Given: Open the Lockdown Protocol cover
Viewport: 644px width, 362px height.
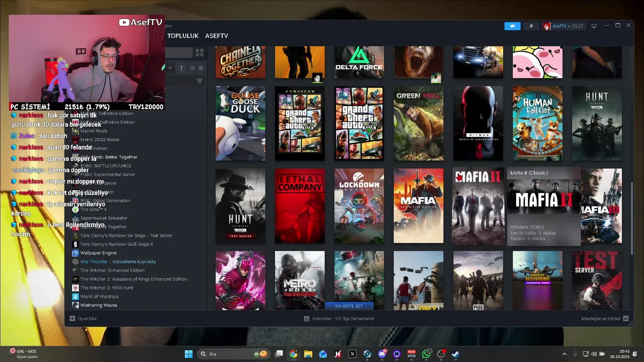Looking at the screenshot, I should [359, 206].
